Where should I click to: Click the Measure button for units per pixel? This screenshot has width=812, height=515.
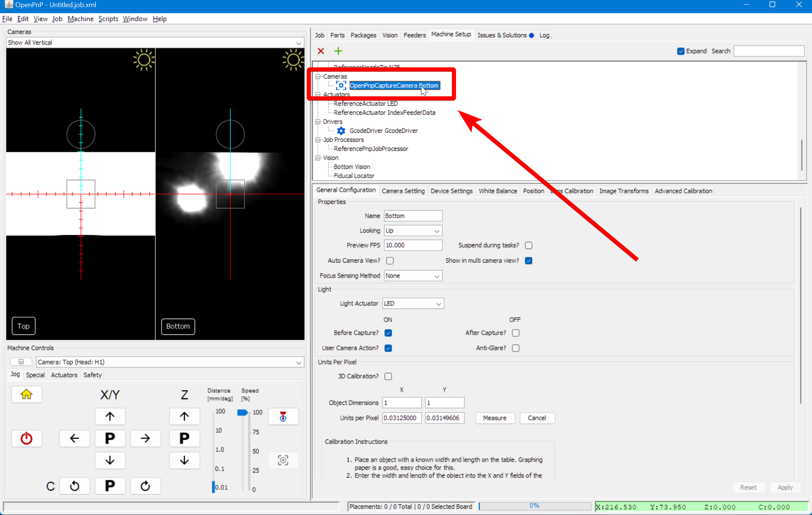click(495, 418)
